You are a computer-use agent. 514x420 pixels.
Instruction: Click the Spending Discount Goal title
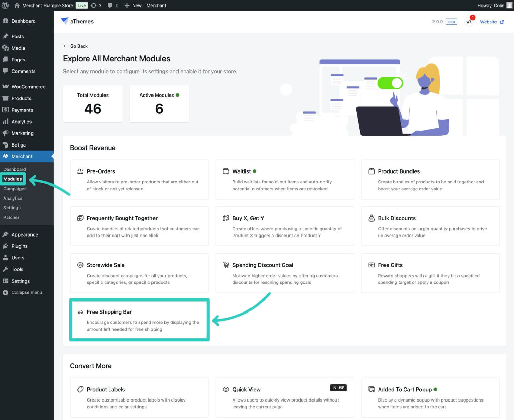click(x=263, y=265)
